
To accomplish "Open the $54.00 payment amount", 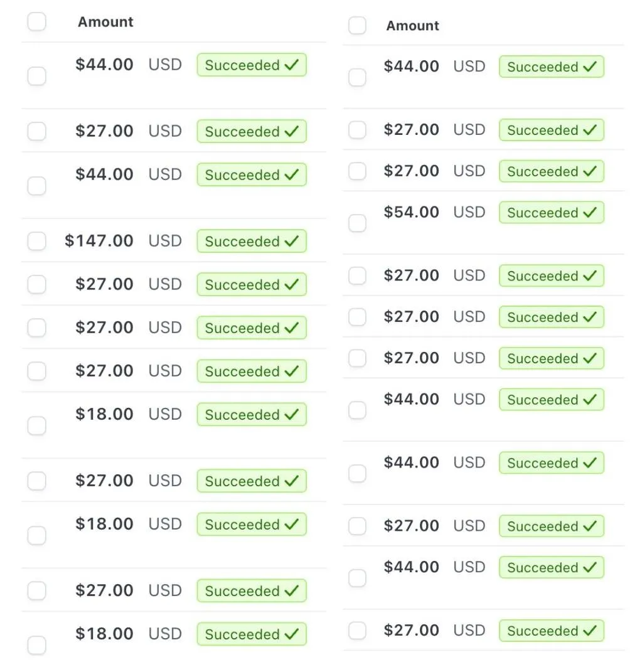I will point(411,212).
